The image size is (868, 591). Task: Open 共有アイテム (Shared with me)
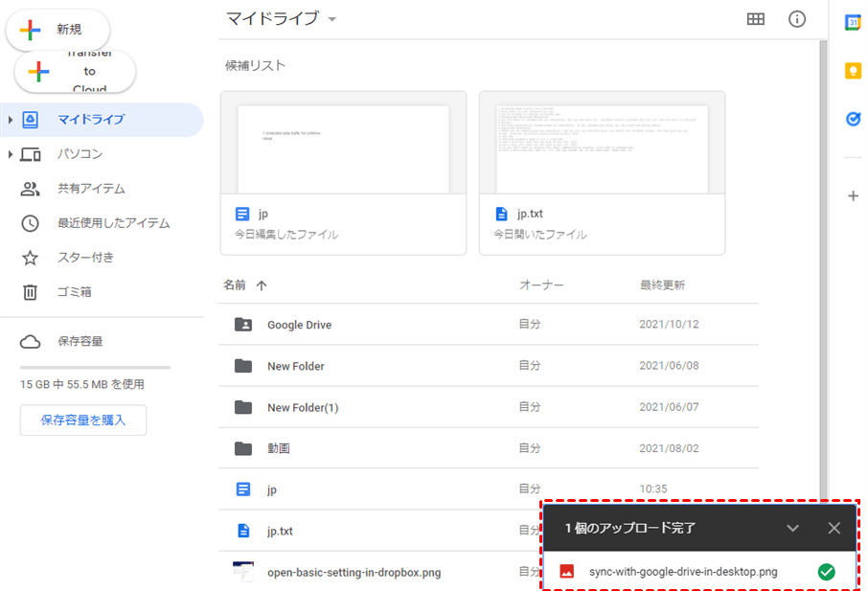[91, 189]
